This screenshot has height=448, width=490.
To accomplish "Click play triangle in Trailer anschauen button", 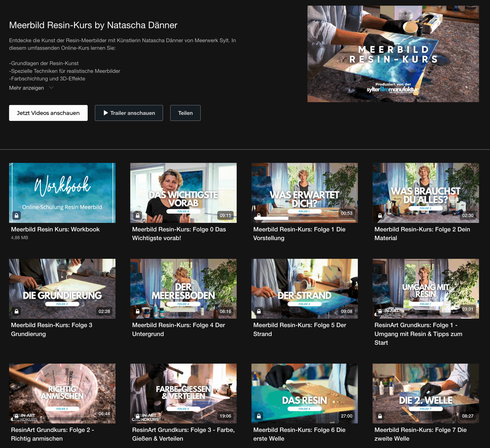I will 106,113.
